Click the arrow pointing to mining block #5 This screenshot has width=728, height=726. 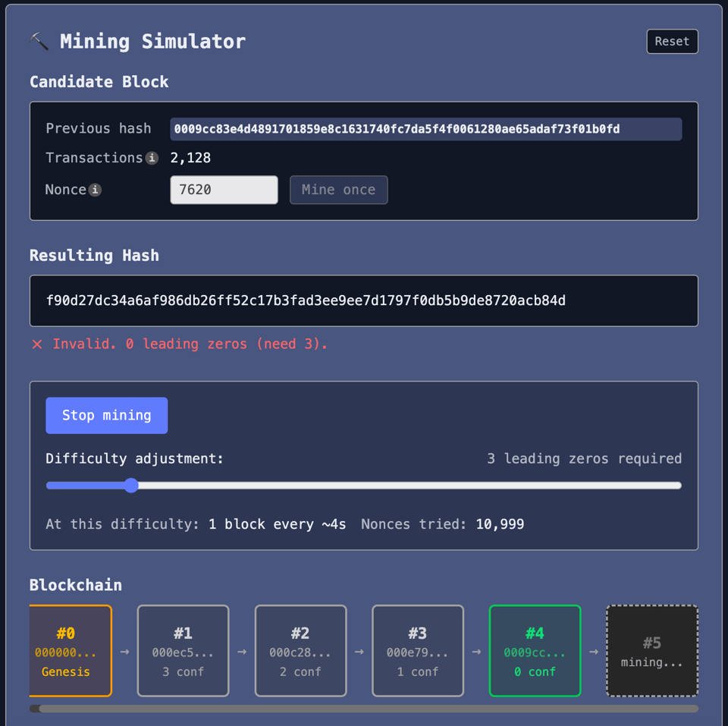click(x=592, y=651)
